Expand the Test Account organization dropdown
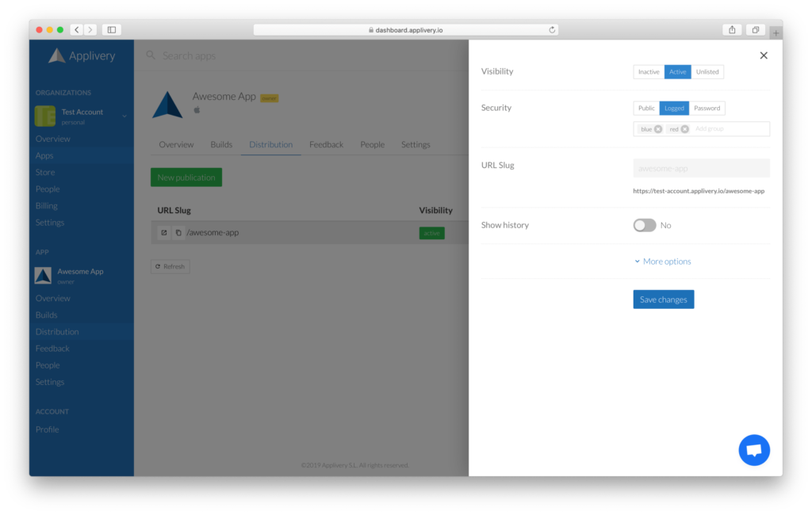 124,116
